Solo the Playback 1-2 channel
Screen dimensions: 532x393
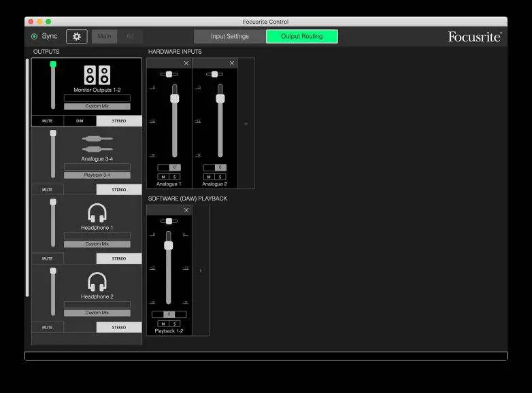[x=175, y=324]
